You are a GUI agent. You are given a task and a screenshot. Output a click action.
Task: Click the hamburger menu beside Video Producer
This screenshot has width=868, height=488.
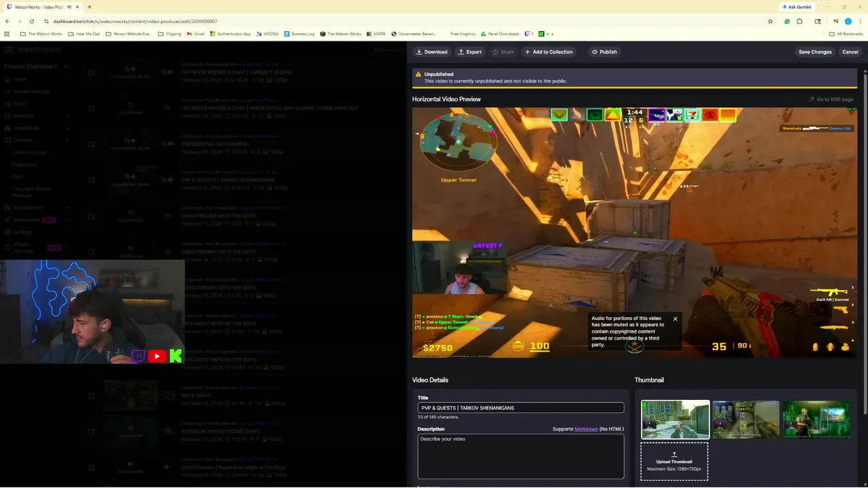(x=7, y=49)
